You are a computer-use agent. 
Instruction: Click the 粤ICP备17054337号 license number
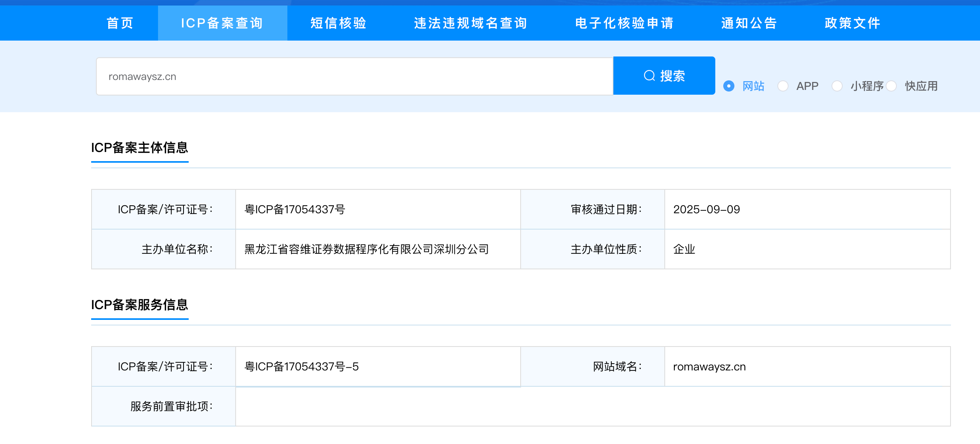[295, 209]
